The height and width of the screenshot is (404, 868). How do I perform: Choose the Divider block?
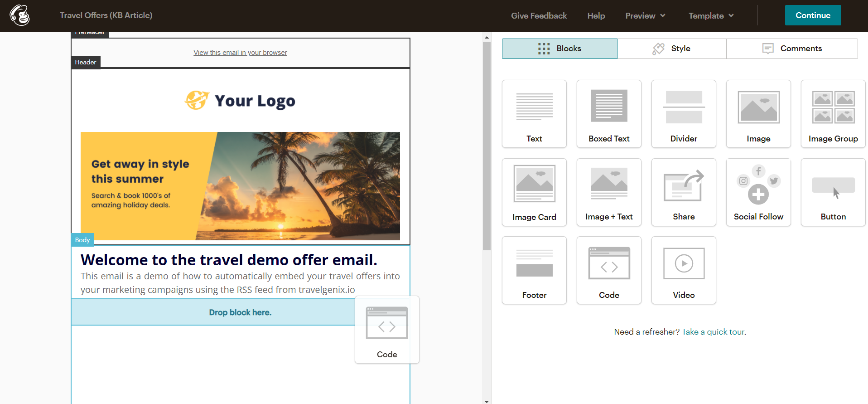(x=684, y=114)
